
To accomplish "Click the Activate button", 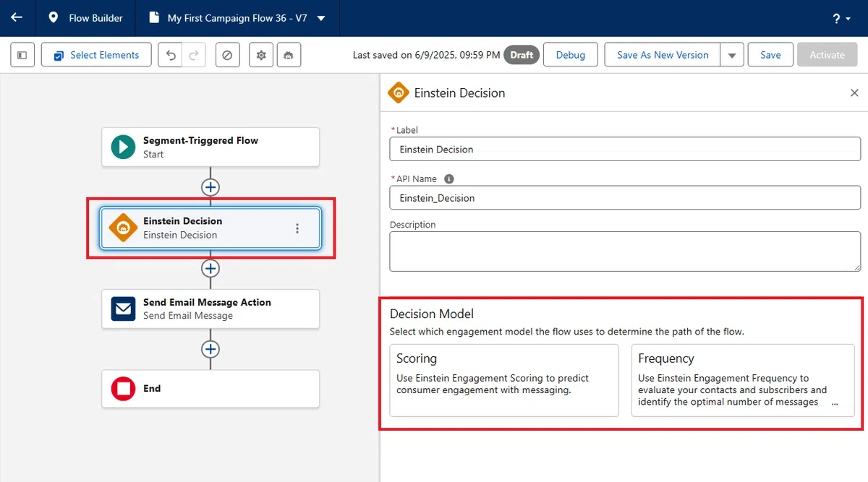I will (x=827, y=55).
